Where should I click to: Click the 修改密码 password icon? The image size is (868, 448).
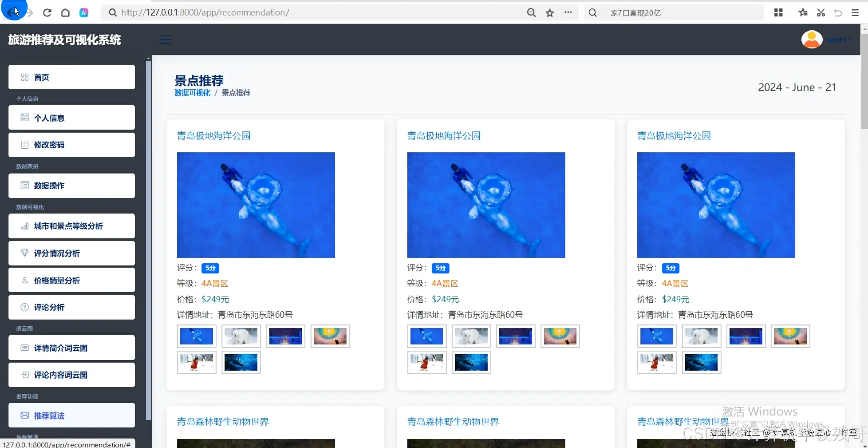[25, 145]
